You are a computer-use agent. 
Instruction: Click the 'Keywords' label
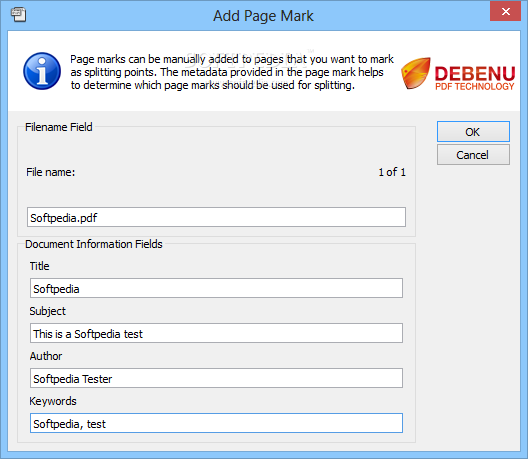pos(53,401)
